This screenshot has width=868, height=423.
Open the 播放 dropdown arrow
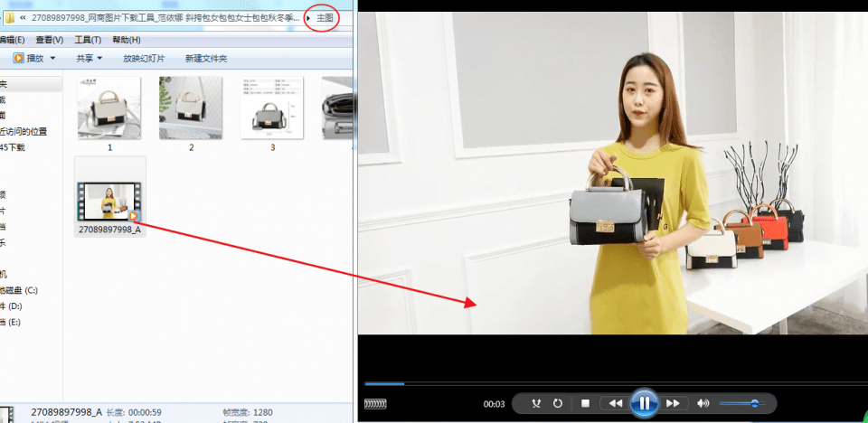pyautogui.click(x=52, y=58)
